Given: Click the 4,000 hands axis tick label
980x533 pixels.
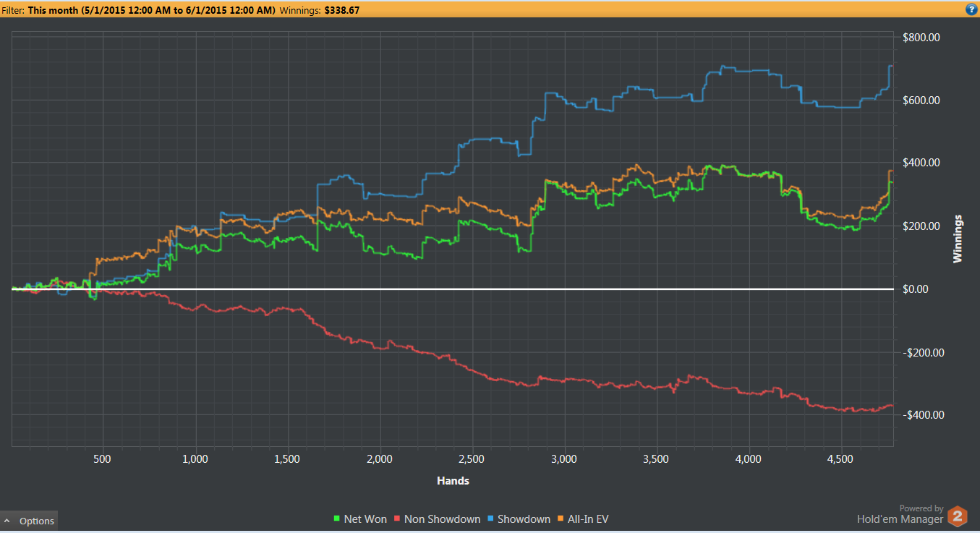Looking at the screenshot, I should tap(748, 459).
